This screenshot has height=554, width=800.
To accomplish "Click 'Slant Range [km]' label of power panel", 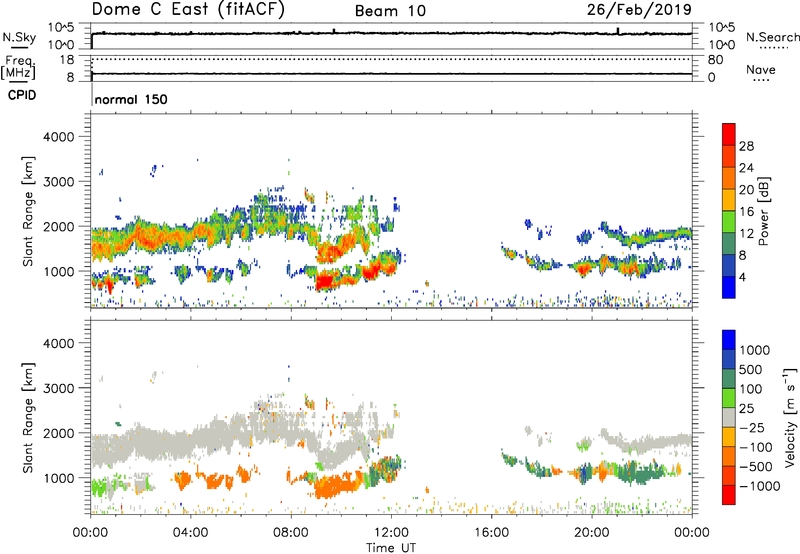I will [28, 211].
